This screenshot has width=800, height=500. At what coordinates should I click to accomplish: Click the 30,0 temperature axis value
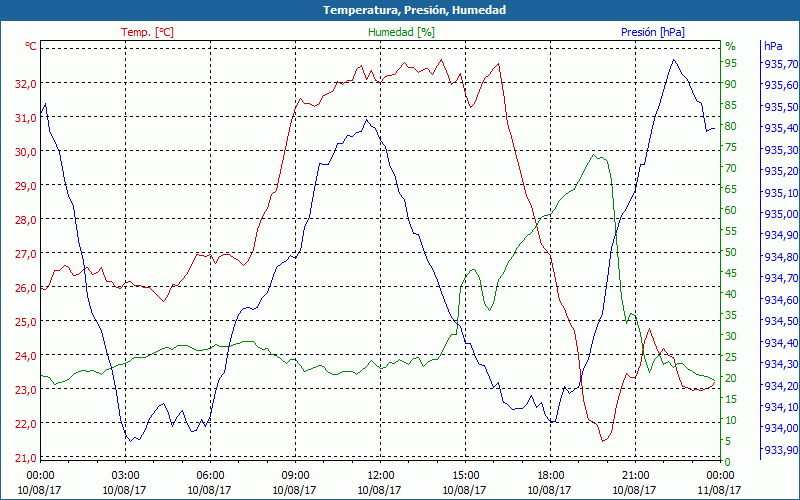26,152
